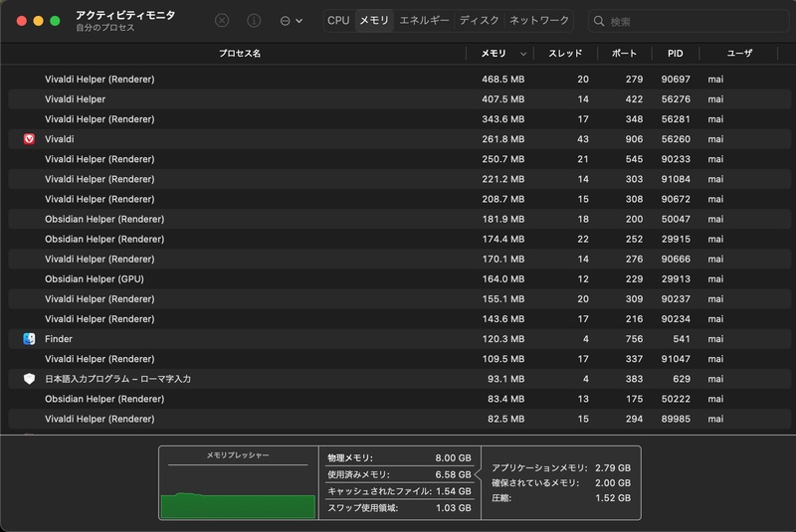Select the Vivaldi Helper (Renderer) row PID 91047
The image size is (796, 532).
(400, 359)
